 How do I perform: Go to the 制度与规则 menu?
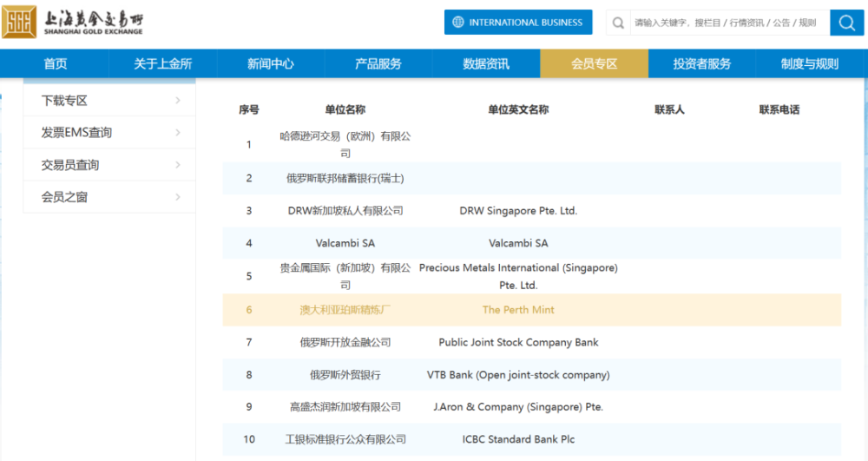coord(809,63)
